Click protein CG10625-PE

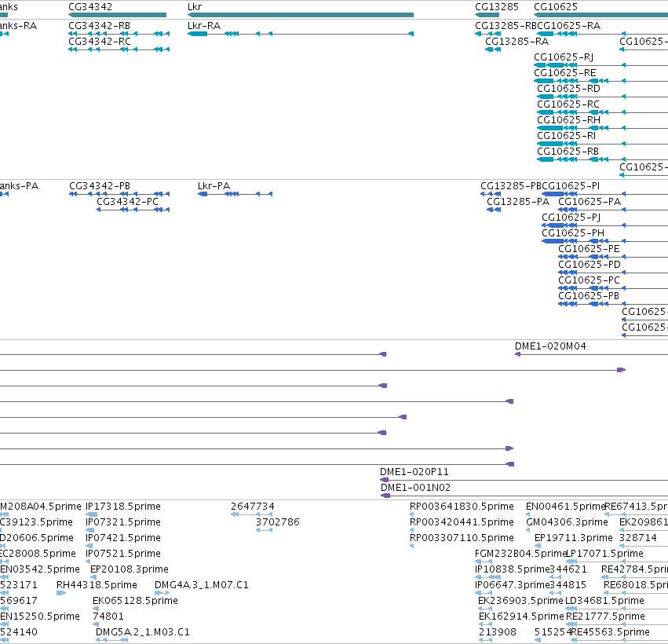[589, 249]
